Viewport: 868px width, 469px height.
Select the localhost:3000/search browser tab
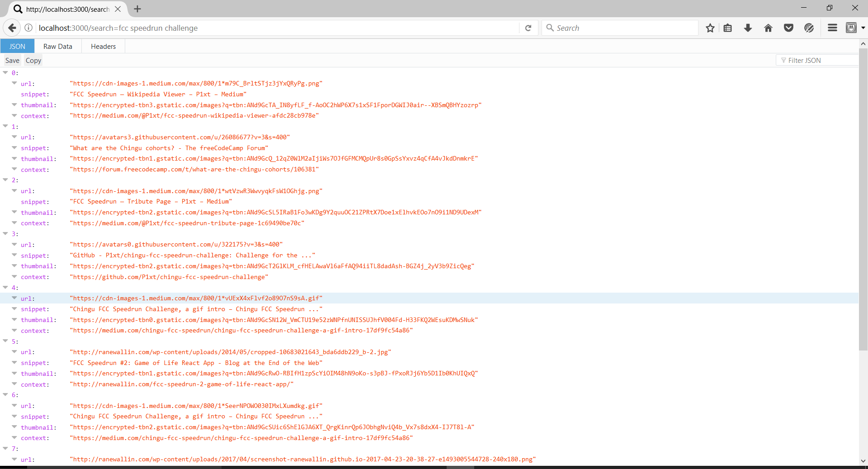click(67, 9)
